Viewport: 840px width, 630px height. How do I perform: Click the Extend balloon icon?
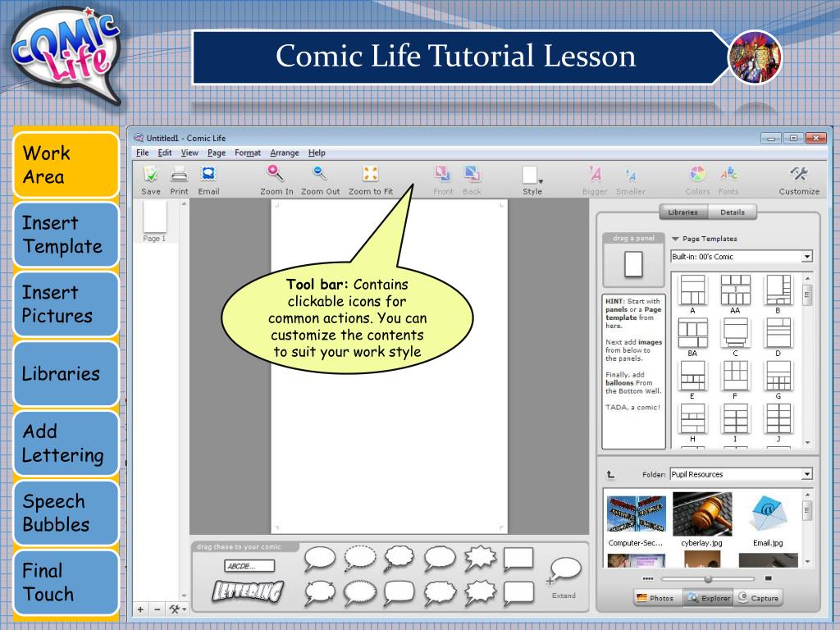click(564, 572)
